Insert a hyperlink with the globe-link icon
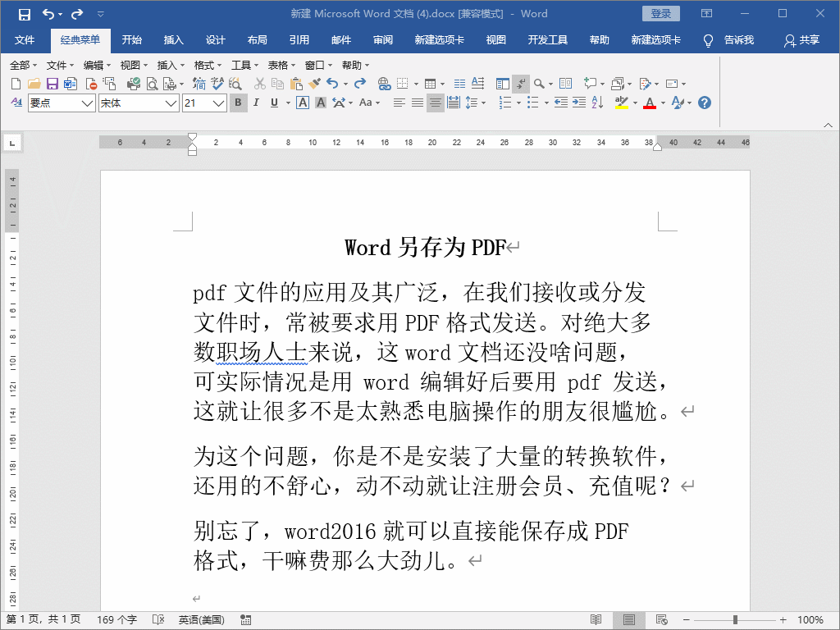The image size is (840, 630). [384, 84]
